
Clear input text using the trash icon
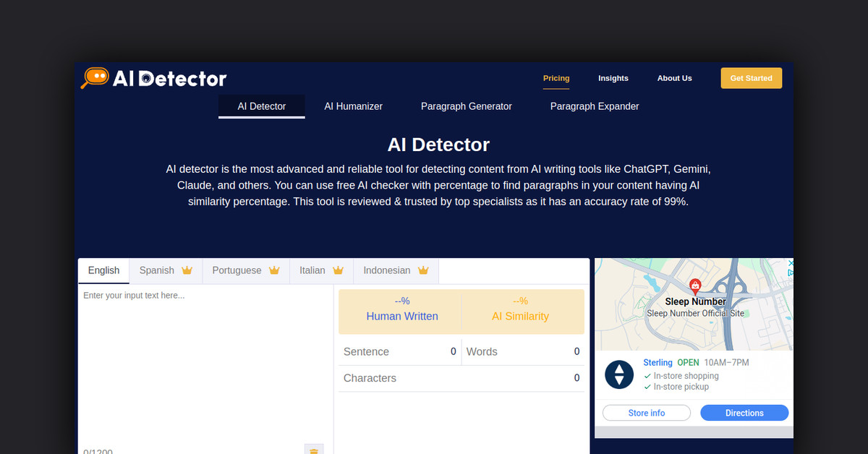pos(314,450)
